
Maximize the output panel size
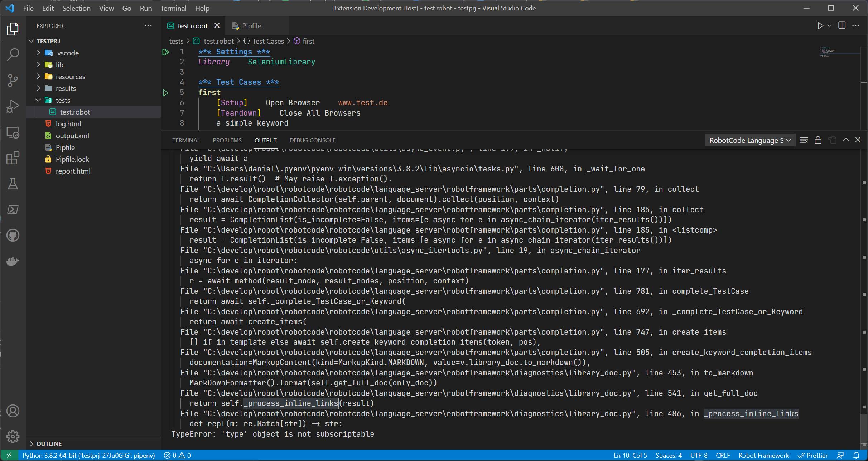click(846, 140)
